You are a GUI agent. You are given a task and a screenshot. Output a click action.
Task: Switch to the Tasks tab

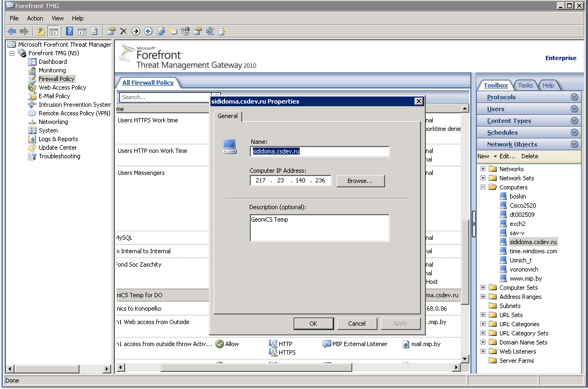coord(525,85)
